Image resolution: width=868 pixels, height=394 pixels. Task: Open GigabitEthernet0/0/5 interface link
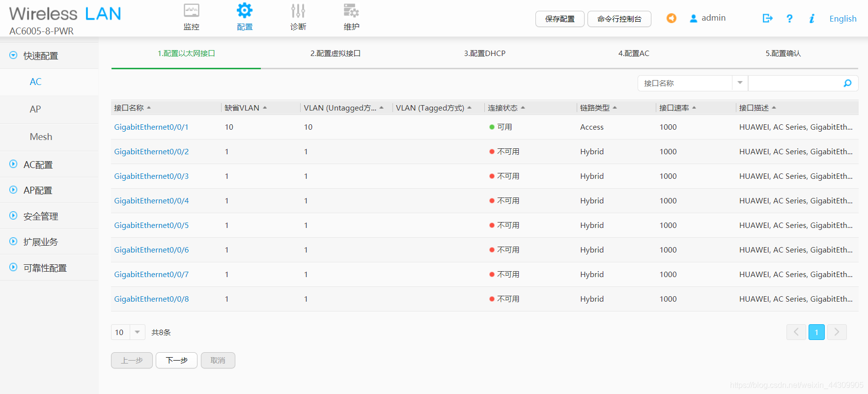[151, 225]
